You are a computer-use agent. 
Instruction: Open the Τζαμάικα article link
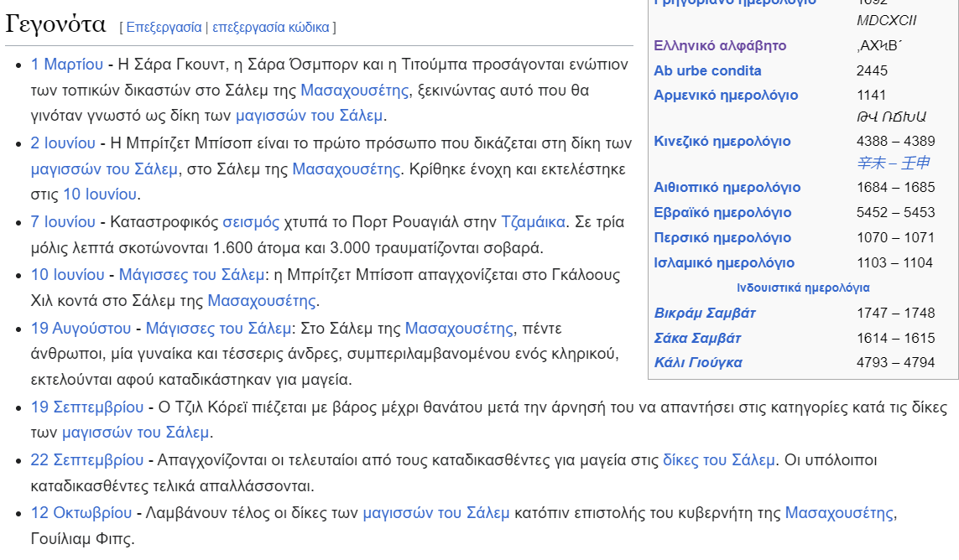[534, 222]
